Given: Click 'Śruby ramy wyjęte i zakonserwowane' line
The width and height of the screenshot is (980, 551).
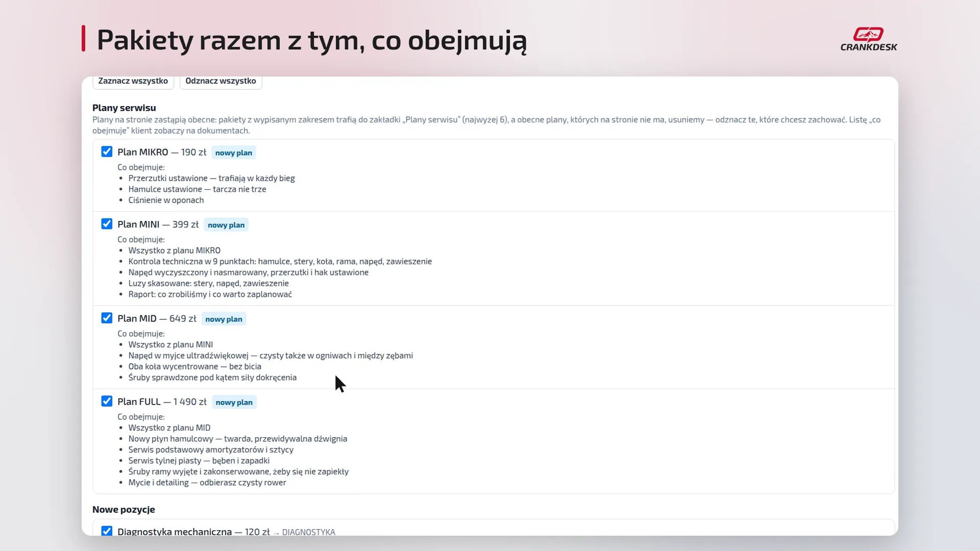Looking at the screenshot, I should 238,471.
